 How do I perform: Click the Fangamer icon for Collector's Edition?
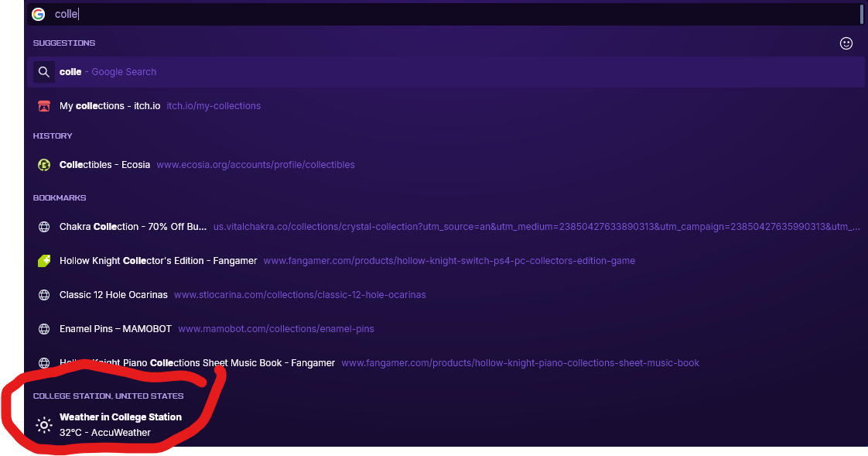(44, 261)
